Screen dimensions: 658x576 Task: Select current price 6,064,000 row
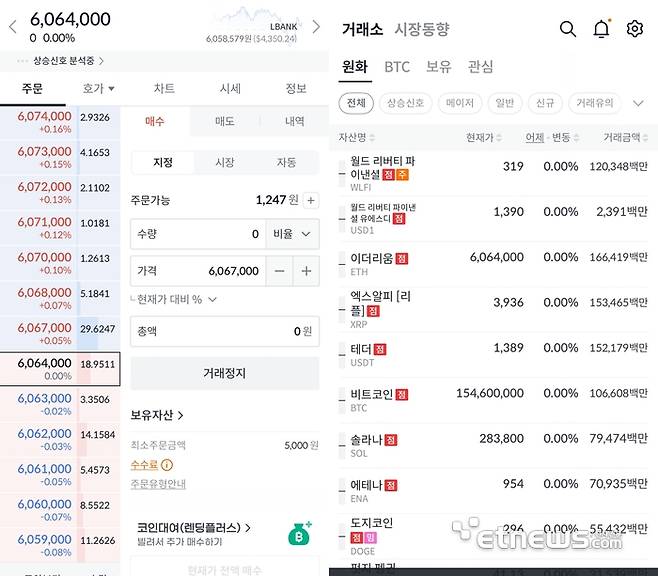click(x=60, y=369)
